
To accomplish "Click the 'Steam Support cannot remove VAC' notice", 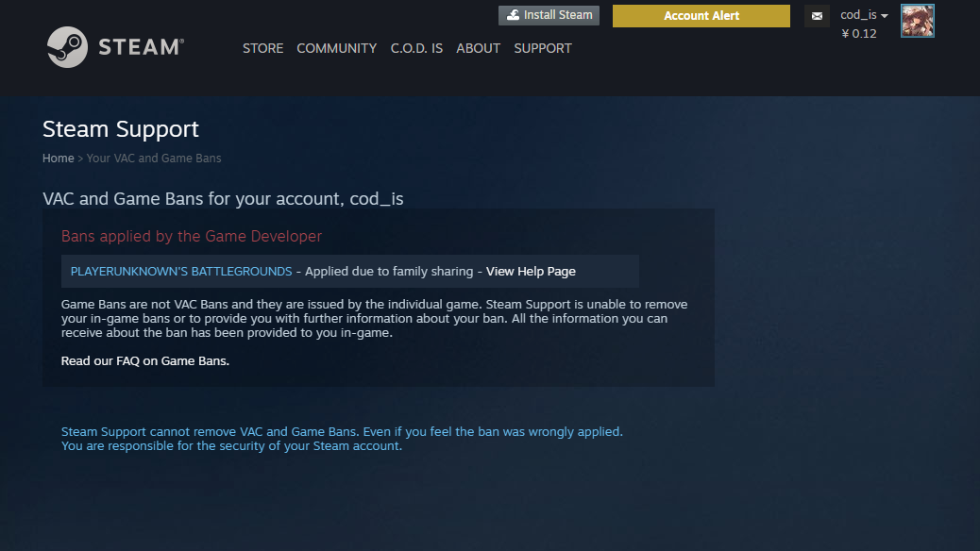I will pos(342,439).
